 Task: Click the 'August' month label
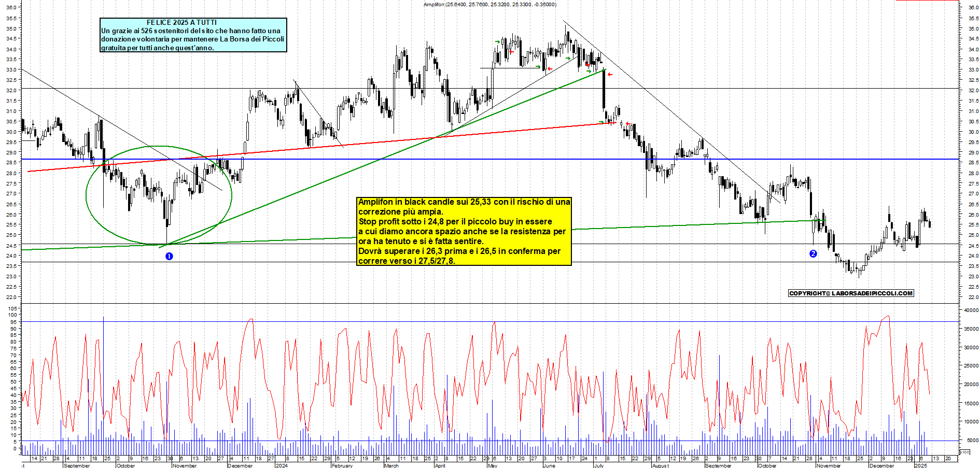[661, 465]
